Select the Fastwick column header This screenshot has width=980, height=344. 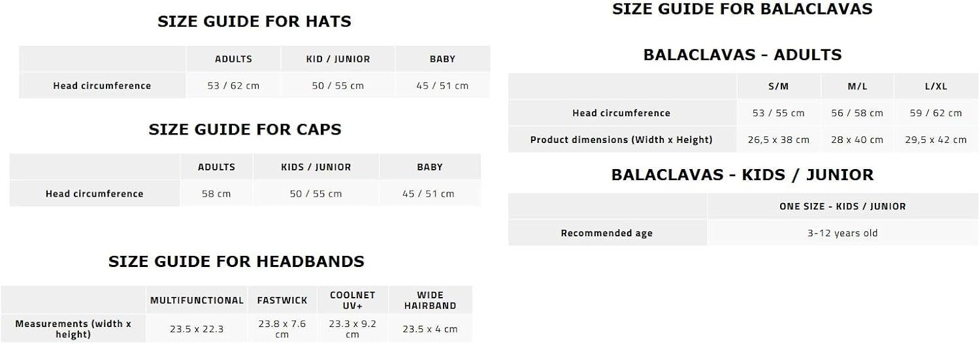(x=282, y=300)
